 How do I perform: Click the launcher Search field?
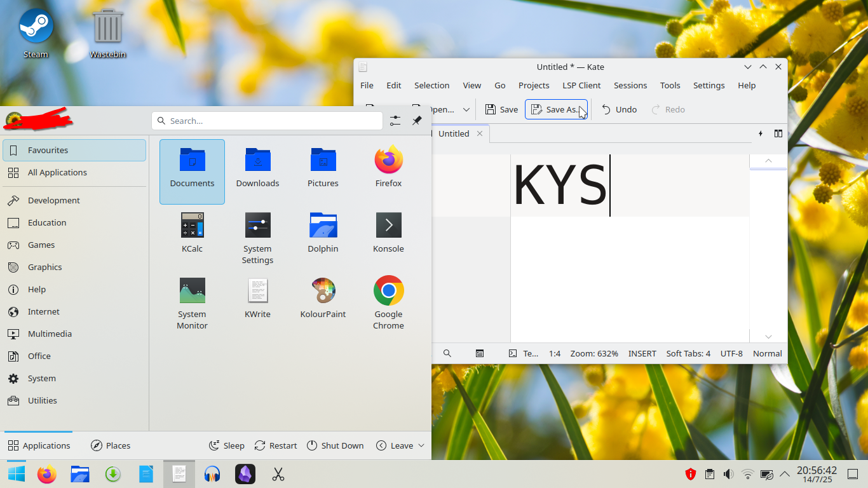267,121
